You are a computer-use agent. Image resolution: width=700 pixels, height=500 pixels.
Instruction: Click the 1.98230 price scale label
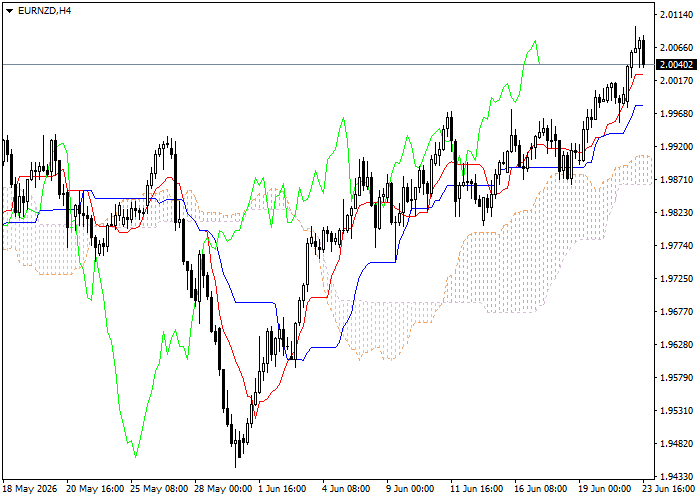tap(676, 213)
